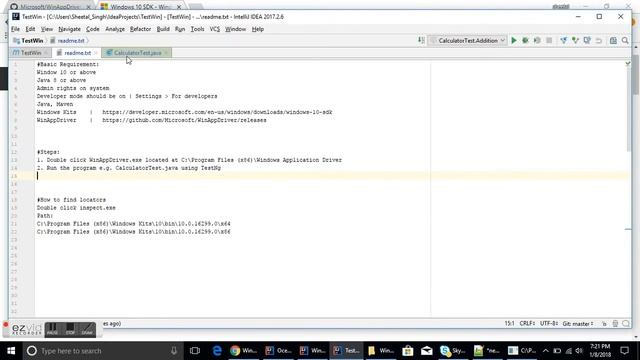The width and height of the screenshot is (640, 360).
Task: Open the Microsoft Store taskbar icon
Action: point(407,351)
